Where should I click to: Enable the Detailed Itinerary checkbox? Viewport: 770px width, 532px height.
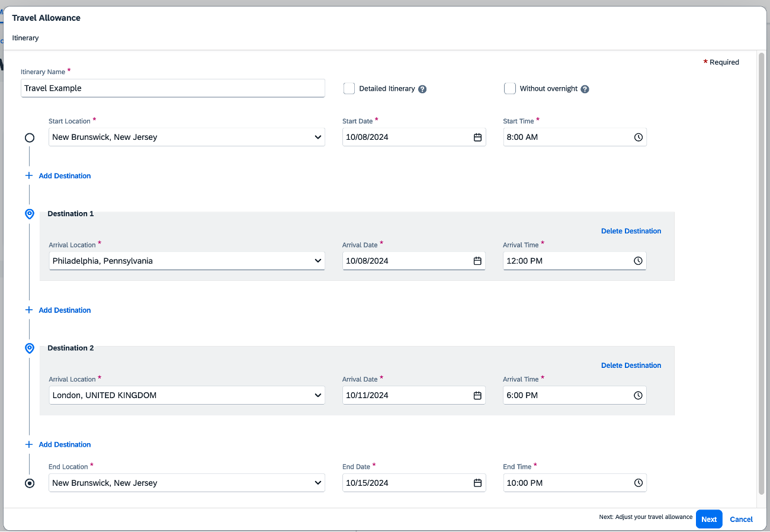coord(349,88)
